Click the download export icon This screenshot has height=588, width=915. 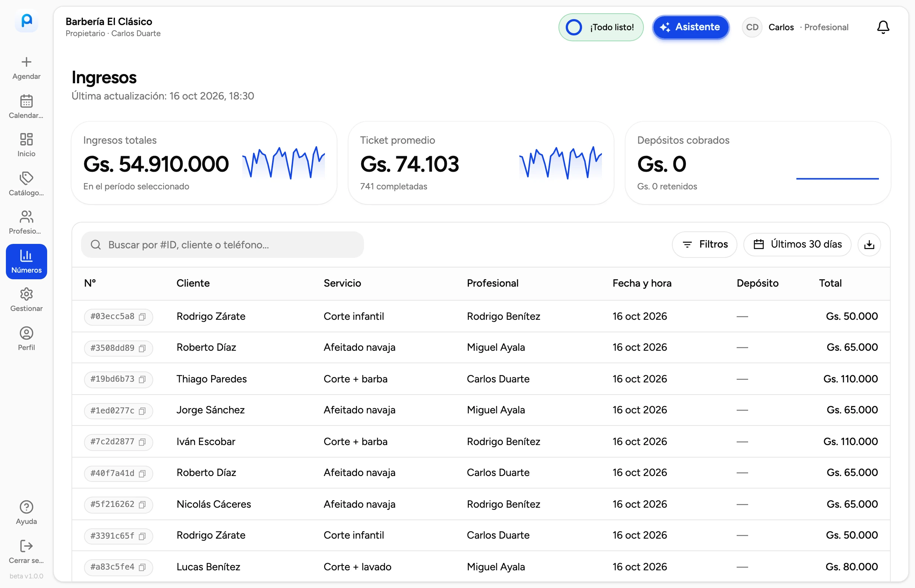[x=869, y=244]
